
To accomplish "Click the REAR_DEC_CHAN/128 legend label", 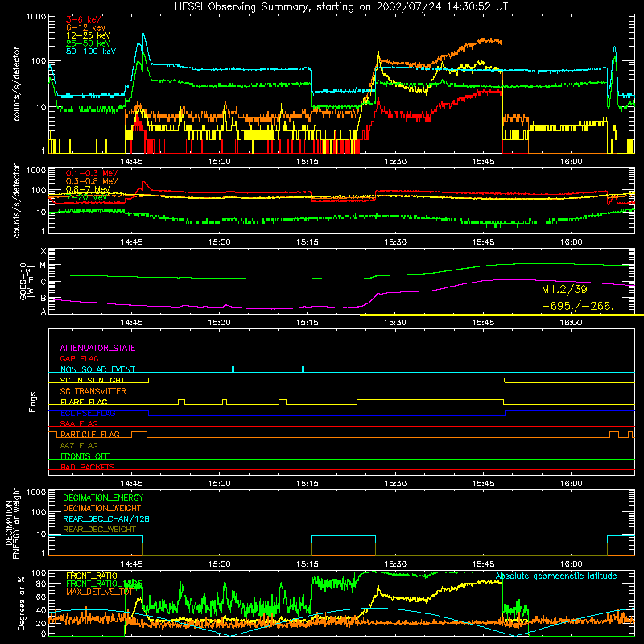I will point(106,519).
